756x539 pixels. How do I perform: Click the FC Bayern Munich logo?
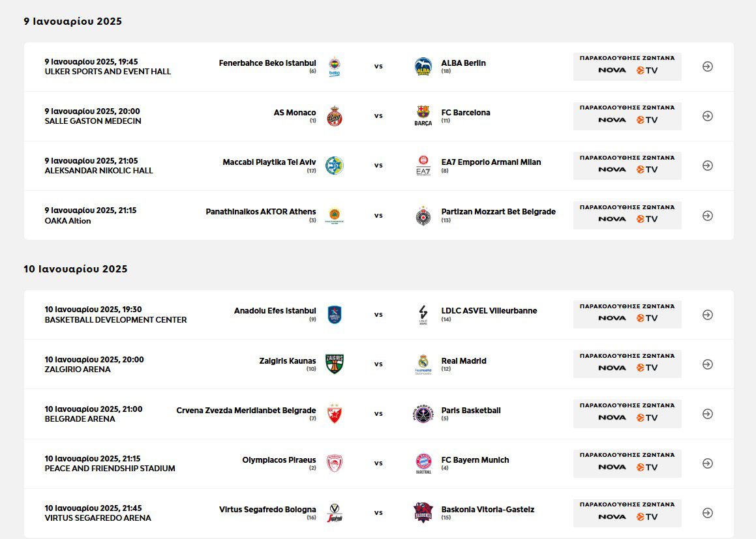pyautogui.click(x=423, y=463)
